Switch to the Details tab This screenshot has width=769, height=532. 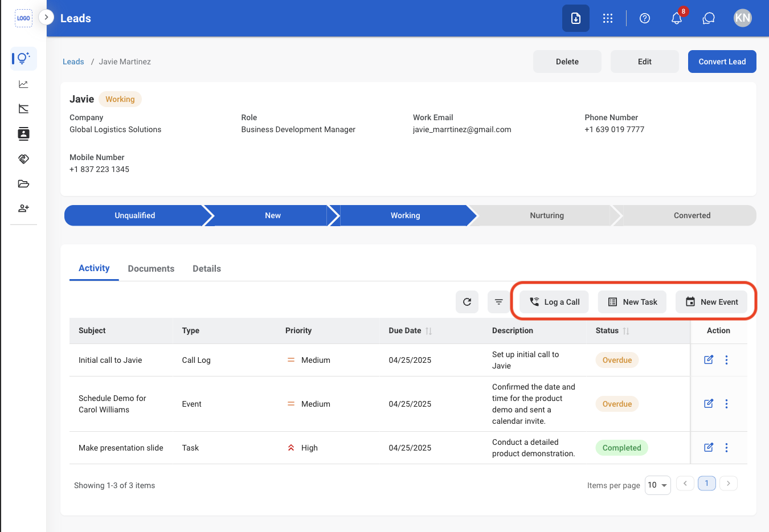tap(207, 268)
